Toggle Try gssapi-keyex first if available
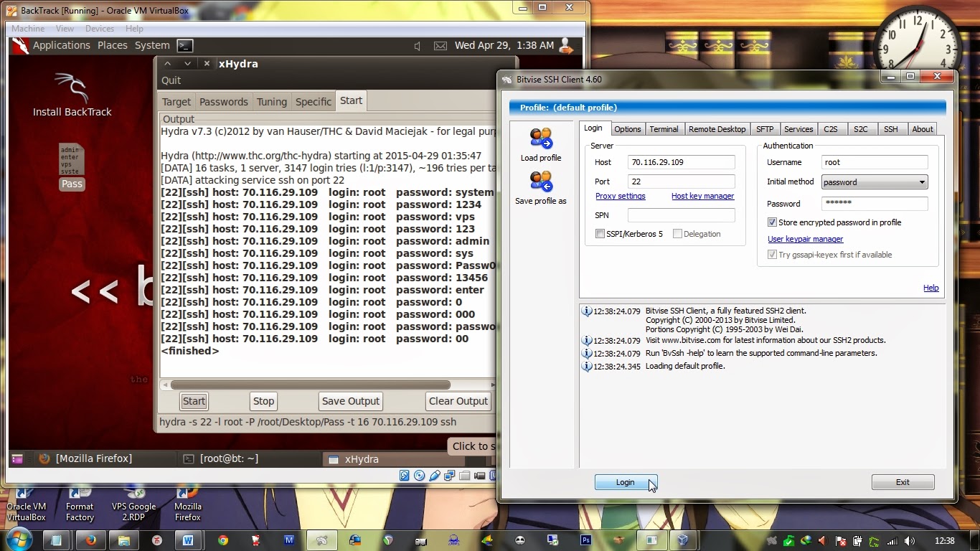This screenshot has width=980, height=551. 772,255
